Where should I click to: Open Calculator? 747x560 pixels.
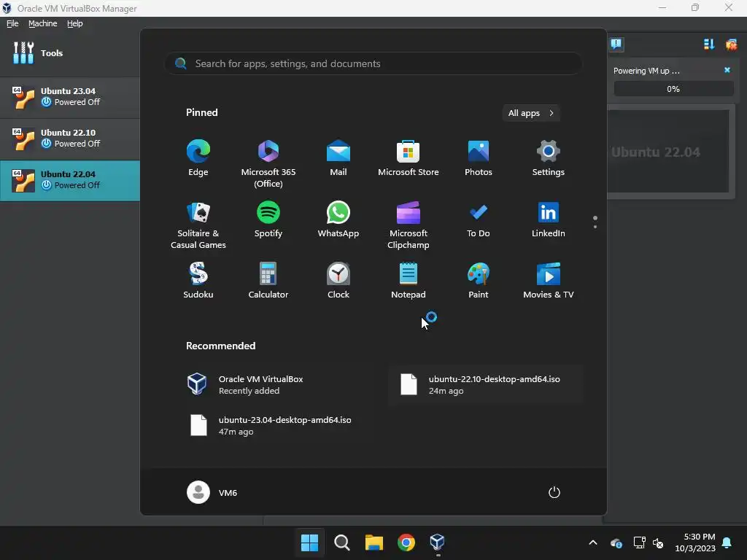click(268, 281)
